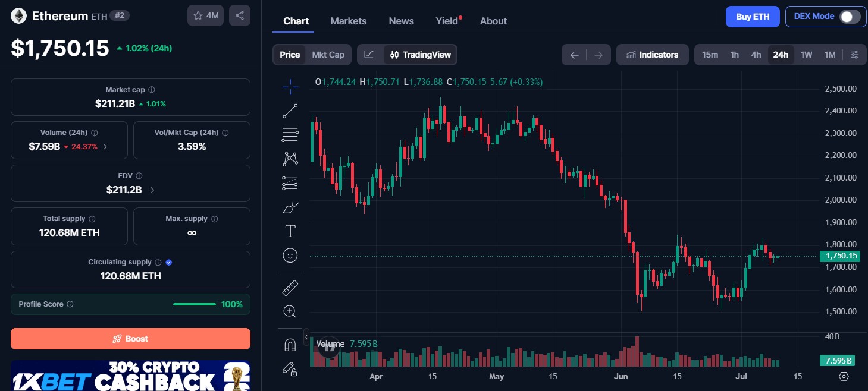Select the ruler measure tool
868x391 pixels.
(290, 288)
